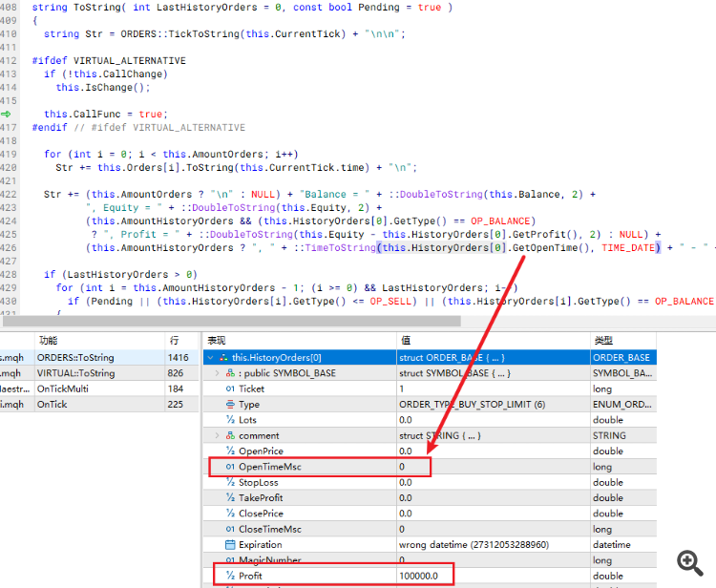Click #ifdef VIRTUAL_ALTERNATIVE line in code
Screen dimensions: 716x588
109,60
